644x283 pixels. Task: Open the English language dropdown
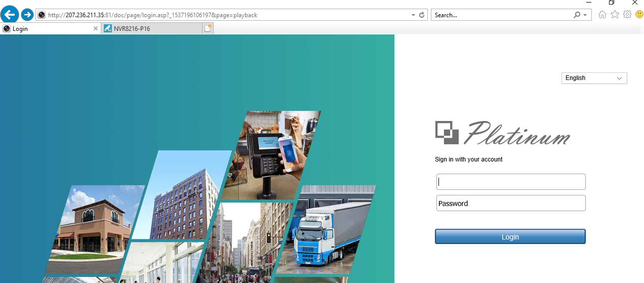[x=594, y=78]
